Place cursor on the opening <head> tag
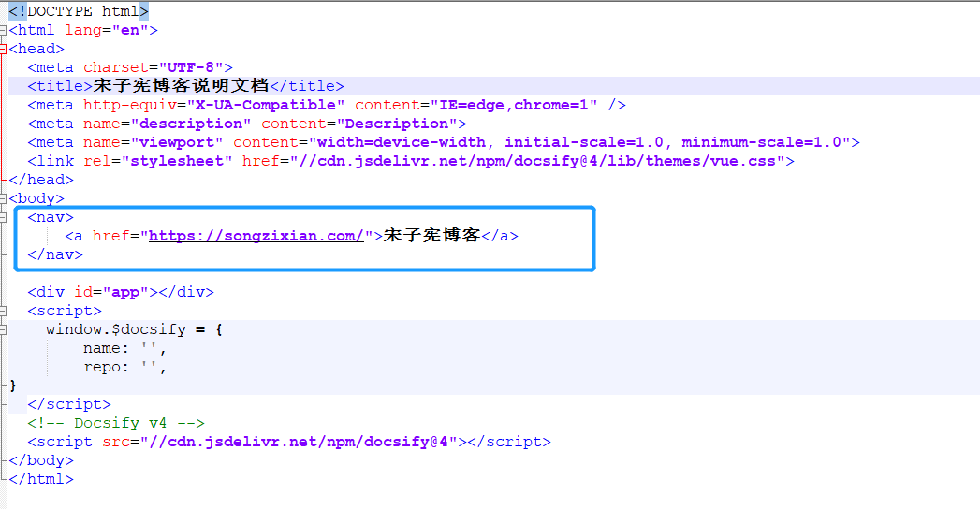Viewport: 980px width, 509px height. (x=37, y=49)
